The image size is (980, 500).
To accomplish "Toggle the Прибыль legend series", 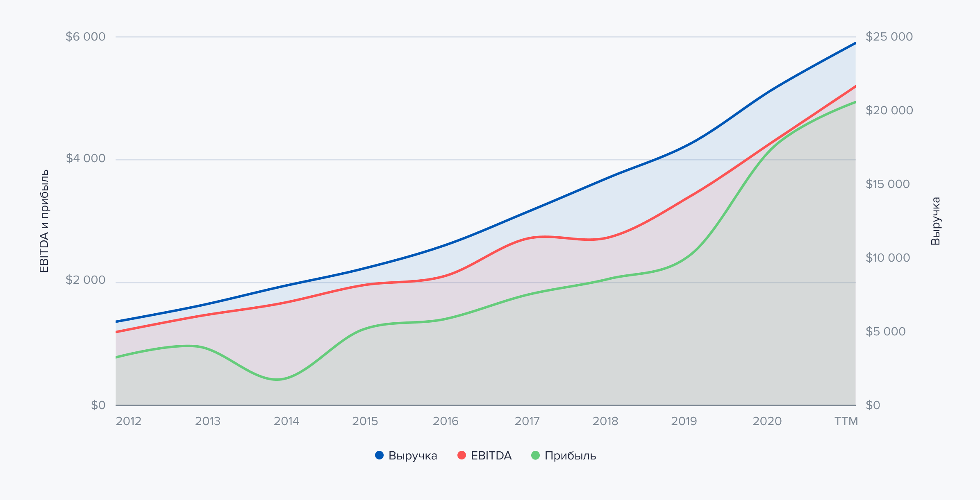I will click(564, 455).
